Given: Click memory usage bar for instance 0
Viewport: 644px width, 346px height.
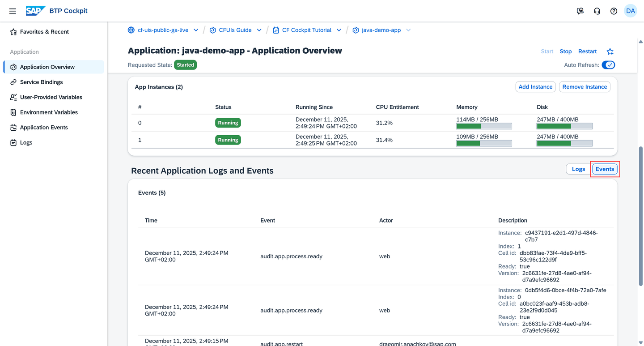Looking at the screenshot, I should [484, 126].
